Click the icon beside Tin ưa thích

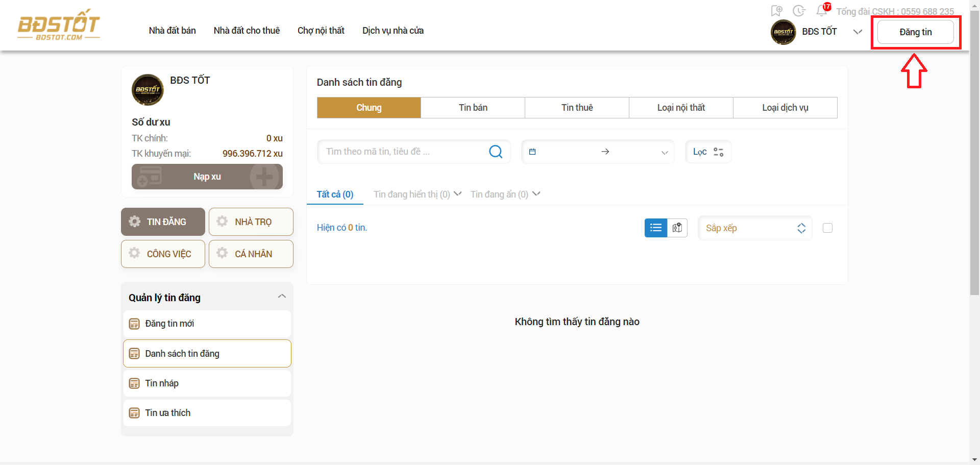tap(134, 413)
